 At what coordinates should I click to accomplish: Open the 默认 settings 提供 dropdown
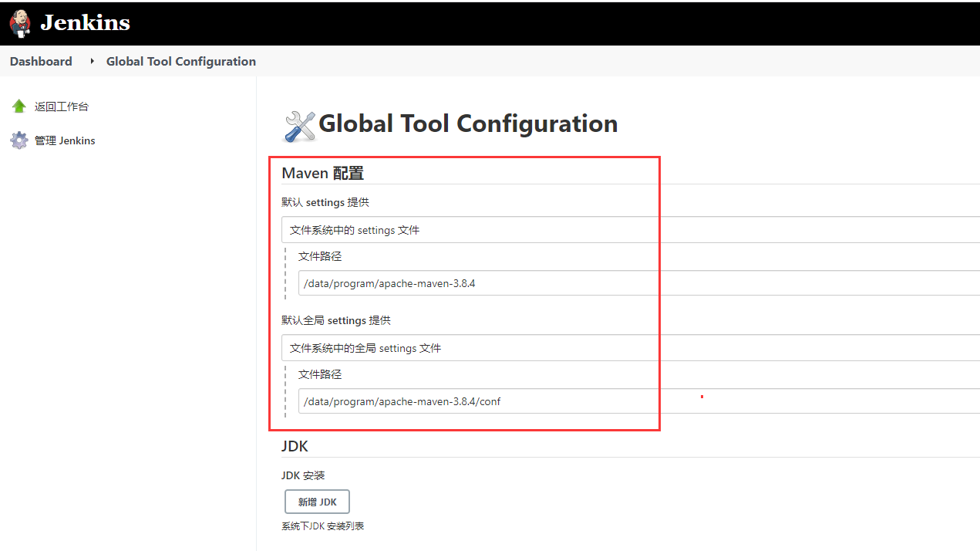pos(629,230)
